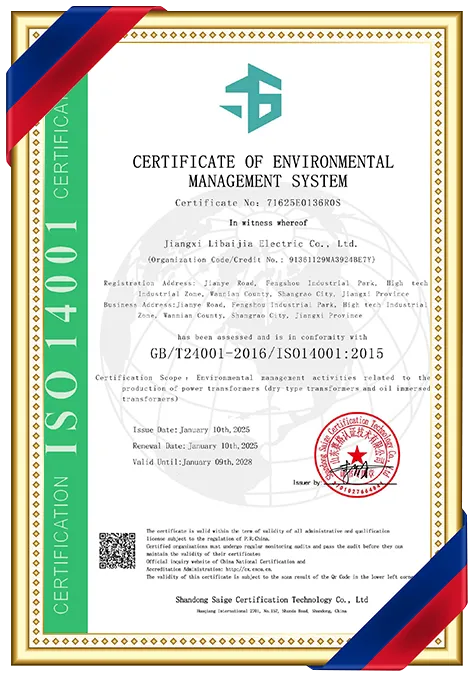Click the line starting 'Certified organizations must undergo'
Screen dimensions: 475x675
coord(274,546)
